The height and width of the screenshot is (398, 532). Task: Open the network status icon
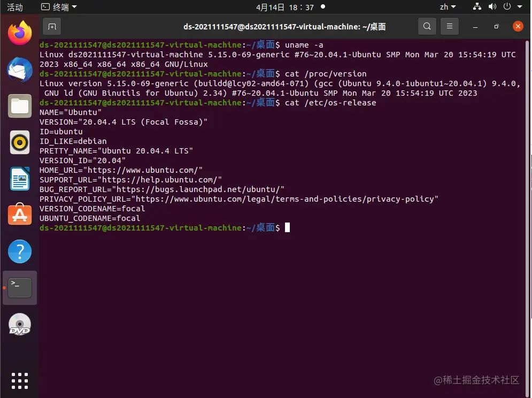[x=477, y=6]
